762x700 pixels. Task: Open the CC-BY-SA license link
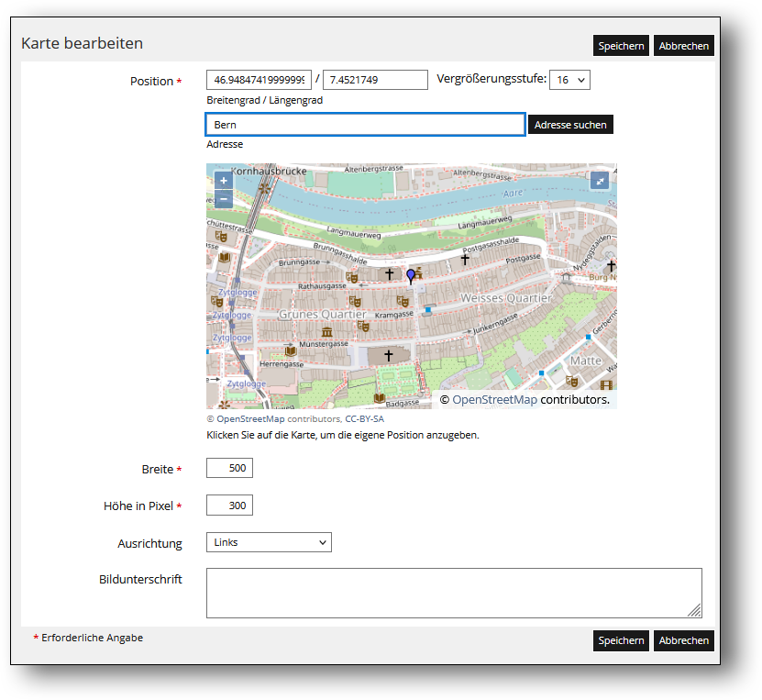point(364,418)
